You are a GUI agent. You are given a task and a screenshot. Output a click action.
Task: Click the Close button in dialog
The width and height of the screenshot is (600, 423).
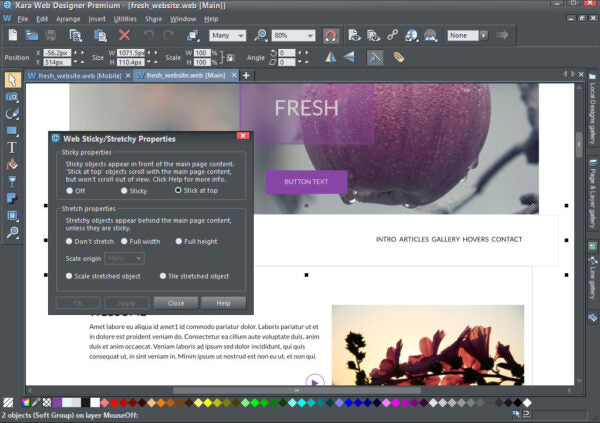pyautogui.click(x=176, y=303)
